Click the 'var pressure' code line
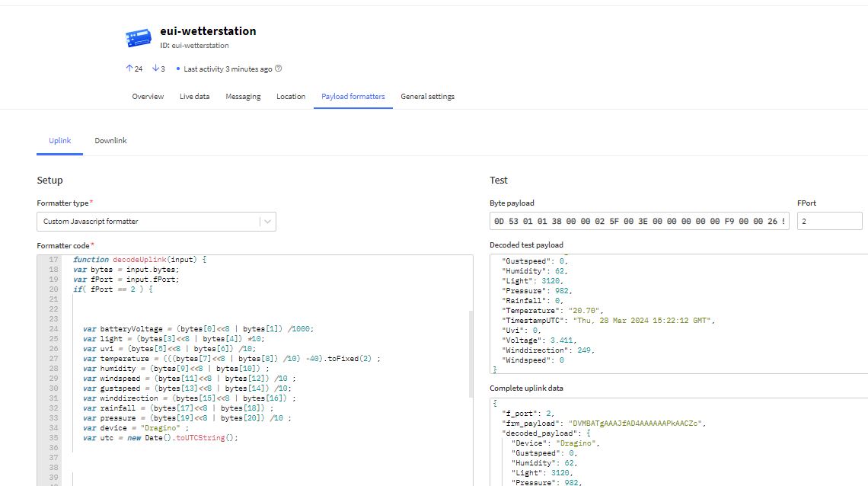The height and width of the screenshot is (486, 868). (x=187, y=418)
